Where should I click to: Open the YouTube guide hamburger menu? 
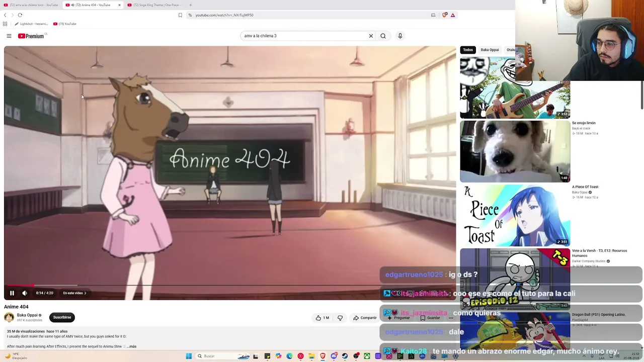click(9, 36)
